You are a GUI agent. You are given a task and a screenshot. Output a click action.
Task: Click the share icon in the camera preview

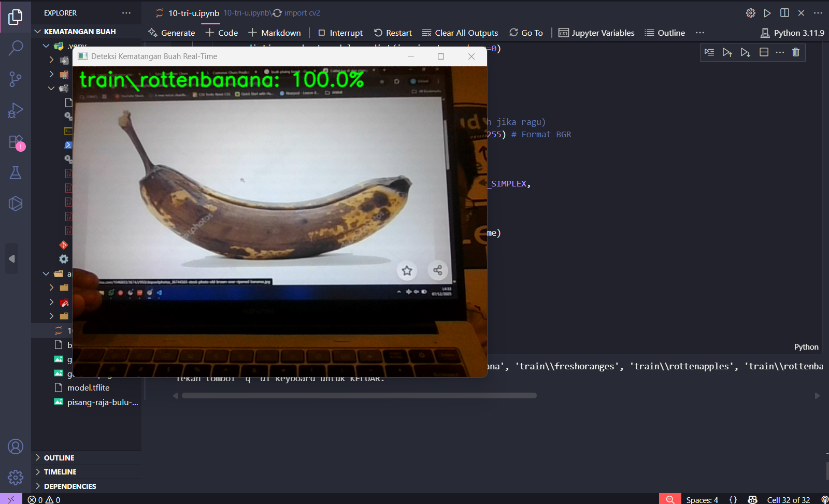(438, 270)
